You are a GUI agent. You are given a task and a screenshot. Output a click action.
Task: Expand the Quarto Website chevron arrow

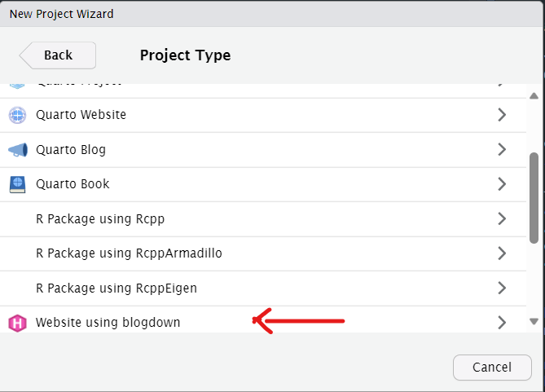[x=502, y=115]
